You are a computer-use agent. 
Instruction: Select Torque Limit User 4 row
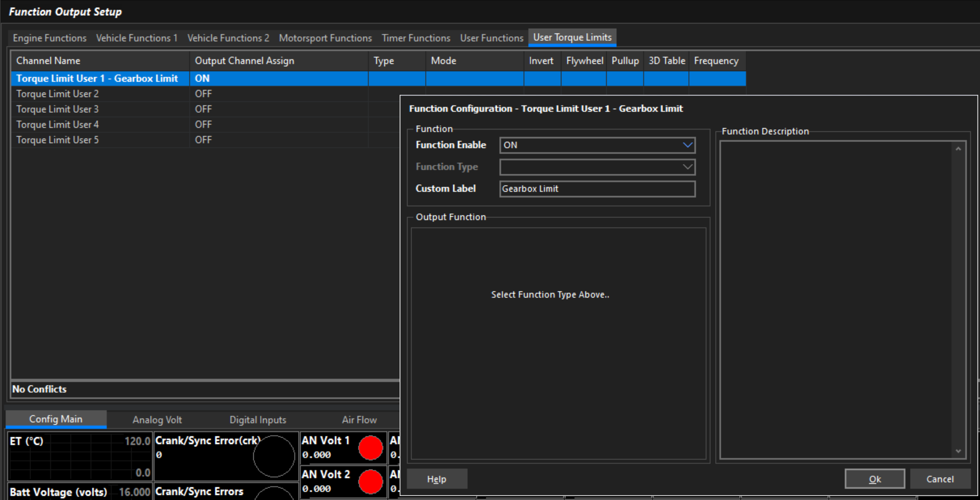206,124
